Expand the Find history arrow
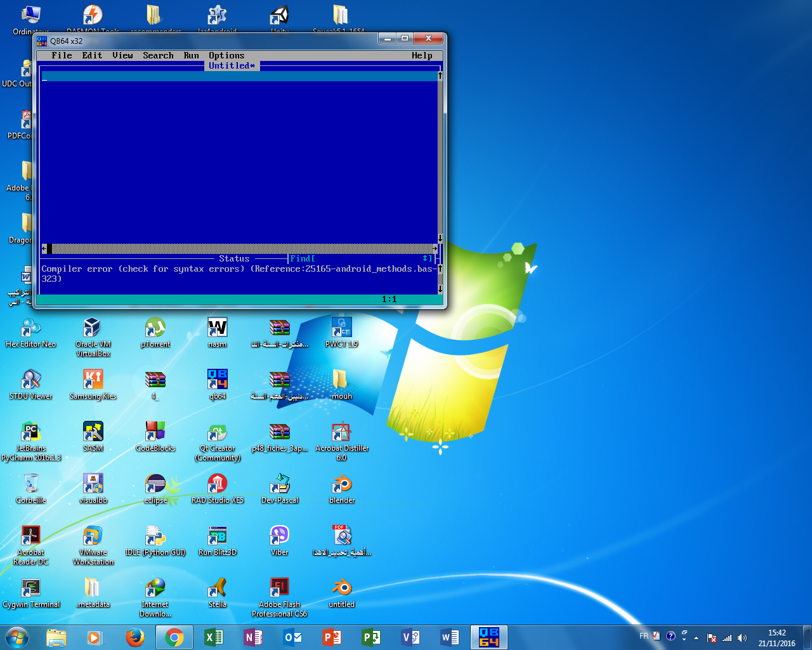The image size is (812, 650). click(426, 259)
